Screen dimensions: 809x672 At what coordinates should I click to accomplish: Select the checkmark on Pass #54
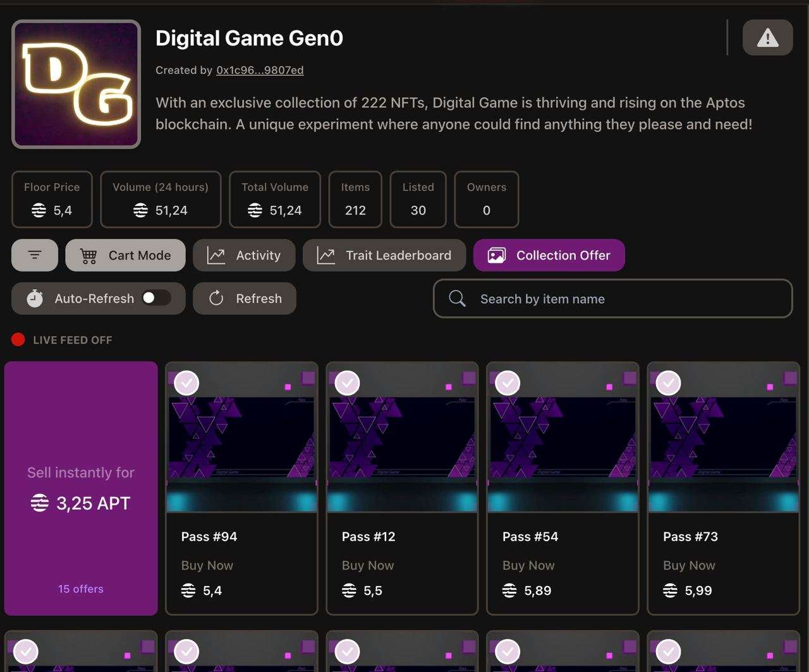click(508, 383)
